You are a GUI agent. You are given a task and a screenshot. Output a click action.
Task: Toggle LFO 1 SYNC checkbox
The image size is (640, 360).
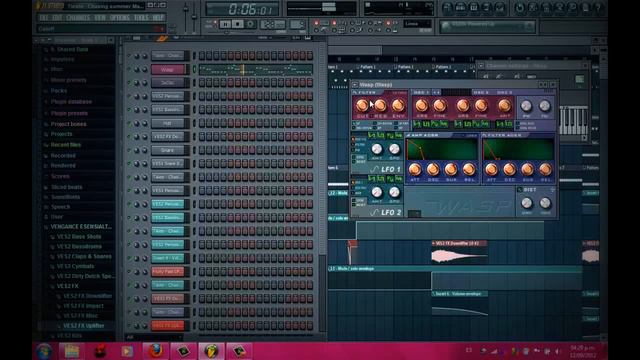click(354, 157)
